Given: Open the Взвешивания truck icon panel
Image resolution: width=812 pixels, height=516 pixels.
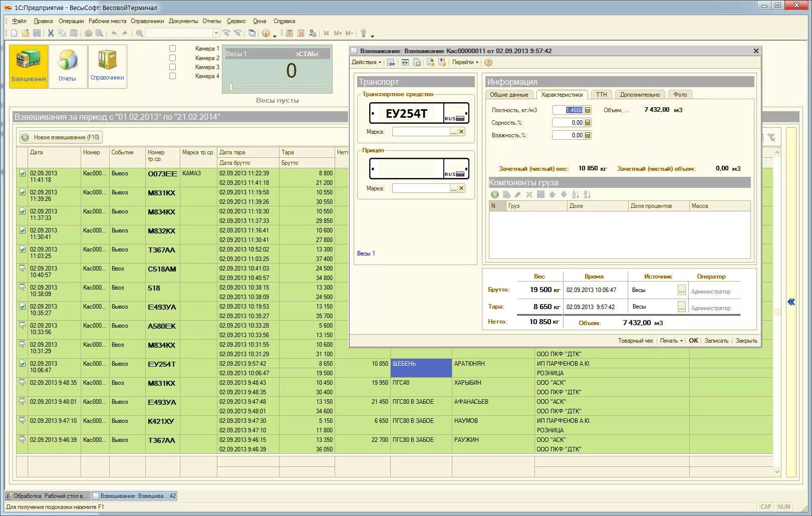Looking at the screenshot, I should pyautogui.click(x=29, y=66).
